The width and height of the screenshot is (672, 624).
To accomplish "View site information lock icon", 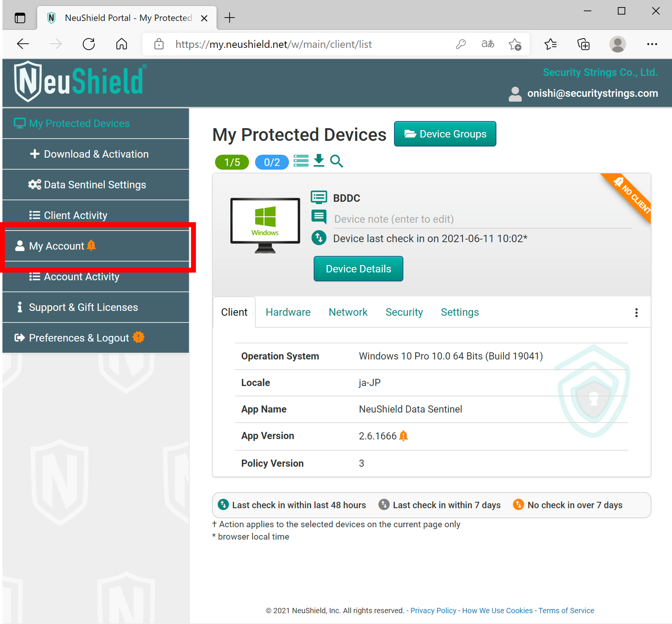I will 159,44.
